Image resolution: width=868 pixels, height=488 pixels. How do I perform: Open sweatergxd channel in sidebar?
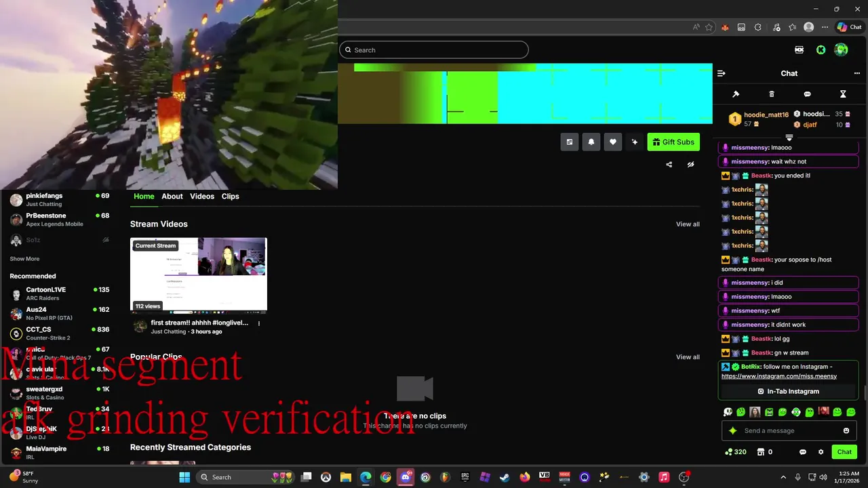click(x=60, y=393)
